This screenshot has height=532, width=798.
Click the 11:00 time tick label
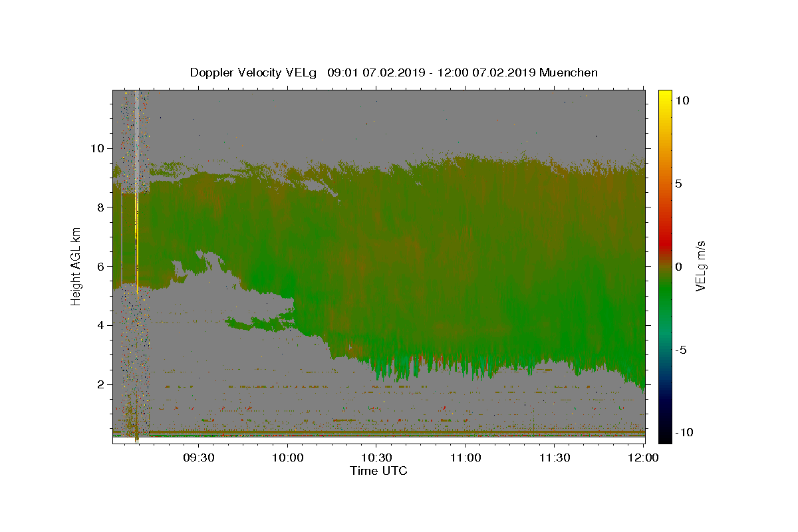tap(465, 458)
